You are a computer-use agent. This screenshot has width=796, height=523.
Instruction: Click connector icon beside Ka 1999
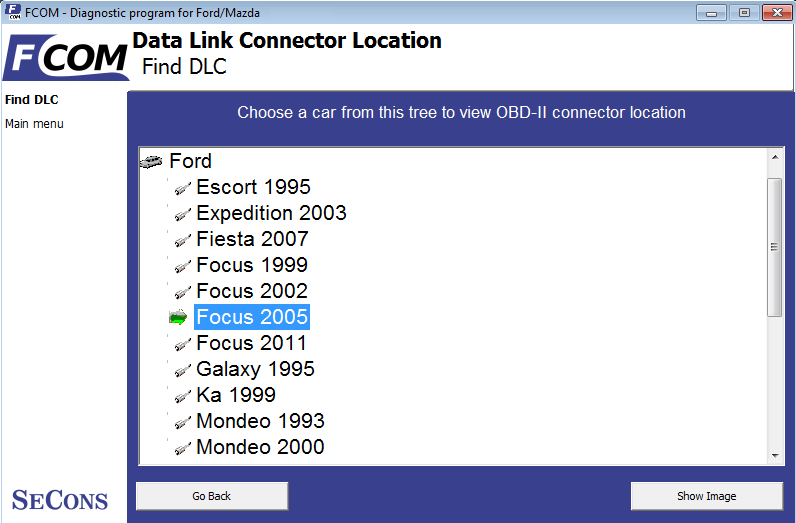(x=183, y=396)
